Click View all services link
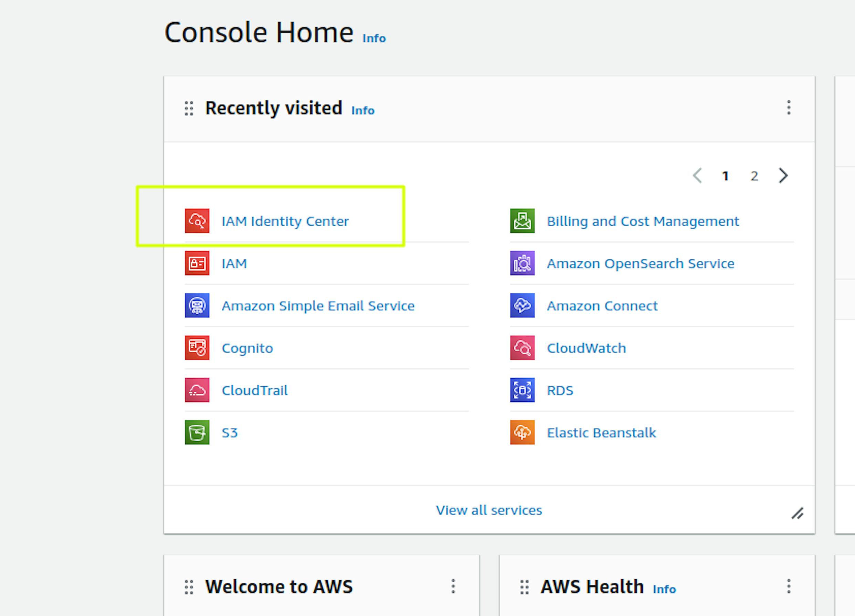 (x=489, y=510)
